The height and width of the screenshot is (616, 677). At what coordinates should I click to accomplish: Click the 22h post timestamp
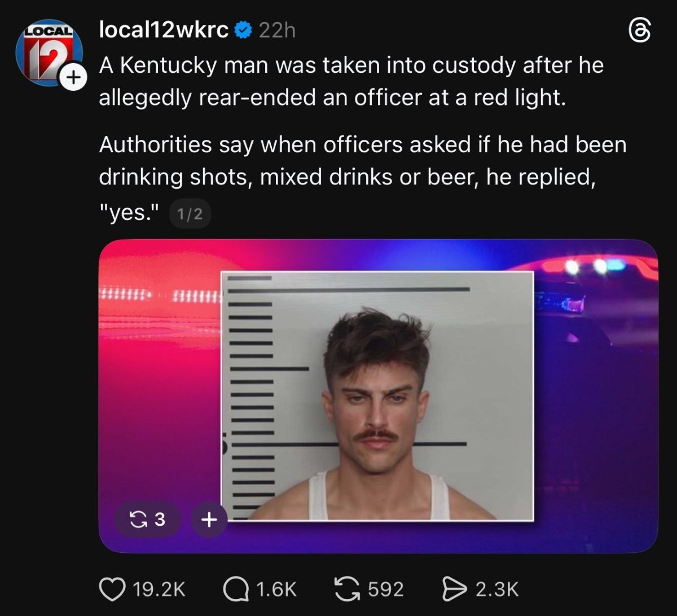click(276, 31)
